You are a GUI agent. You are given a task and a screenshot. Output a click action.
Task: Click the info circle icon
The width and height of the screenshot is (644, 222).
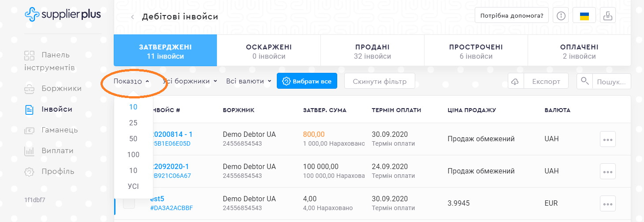[561, 16]
